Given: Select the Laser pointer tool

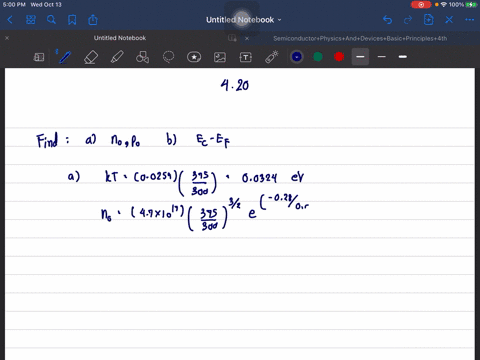Looking at the screenshot, I should click(272, 57).
